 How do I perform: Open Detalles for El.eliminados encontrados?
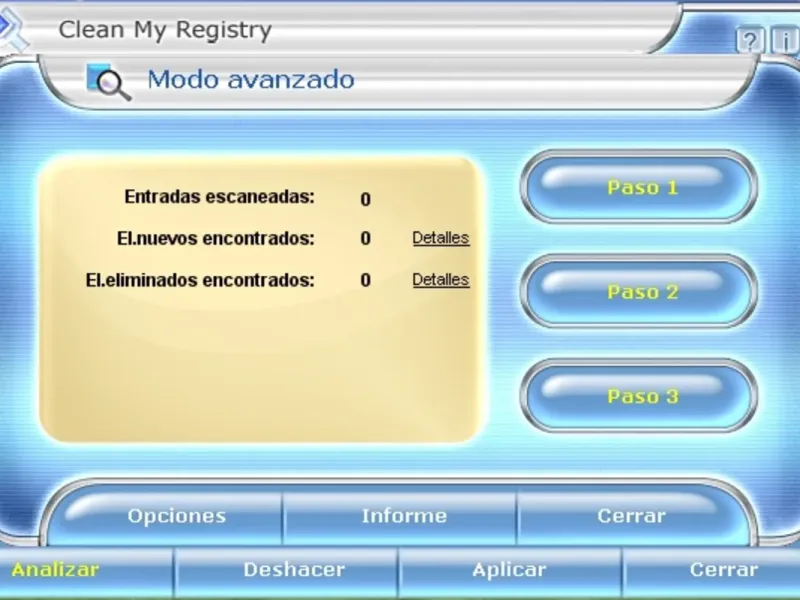pos(441,280)
